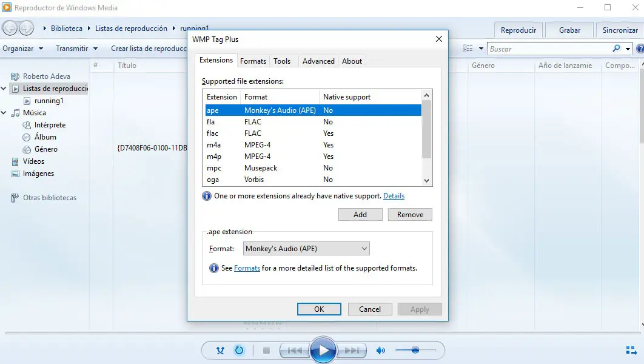
Task: Turn on shuffle in playback controls
Action: [x=221, y=351]
